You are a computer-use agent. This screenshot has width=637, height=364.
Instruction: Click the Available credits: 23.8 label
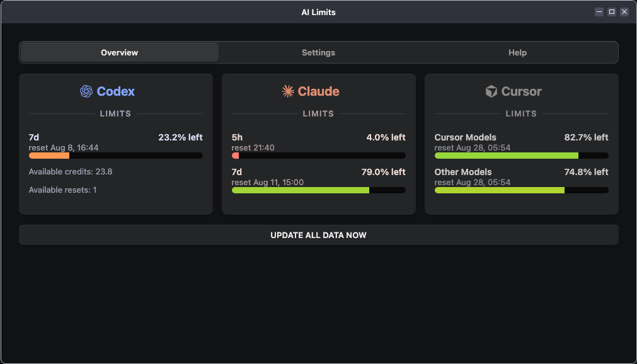[x=71, y=172]
